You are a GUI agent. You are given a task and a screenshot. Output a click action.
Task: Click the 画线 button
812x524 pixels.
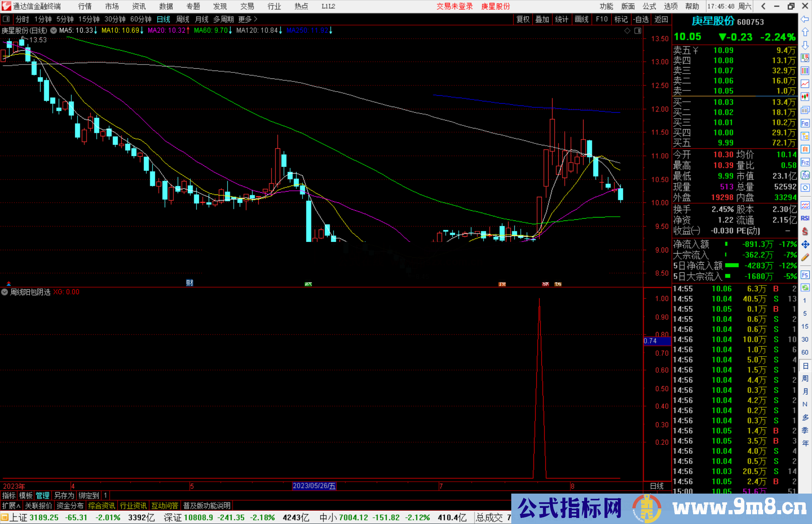point(582,19)
